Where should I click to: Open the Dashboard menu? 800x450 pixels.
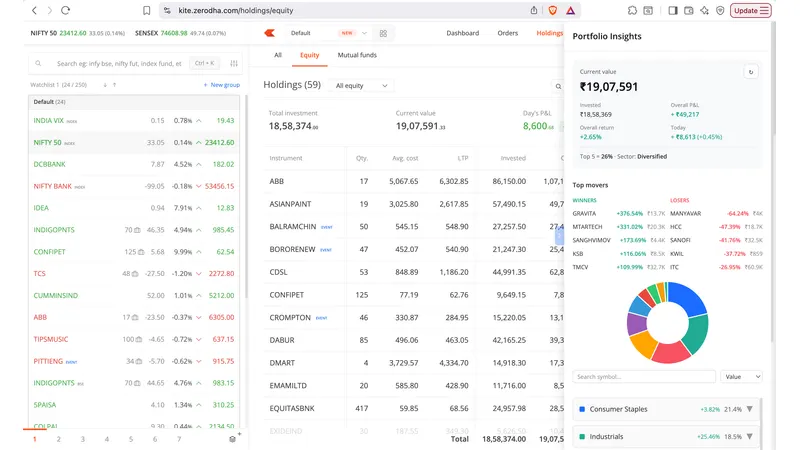click(462, 33)
